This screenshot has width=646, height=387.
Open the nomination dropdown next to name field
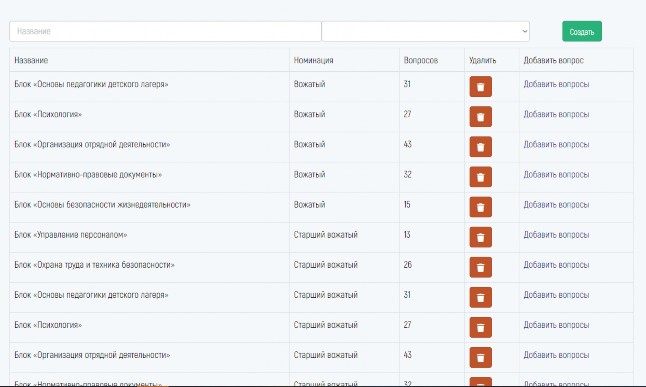[x=426, y=31]
